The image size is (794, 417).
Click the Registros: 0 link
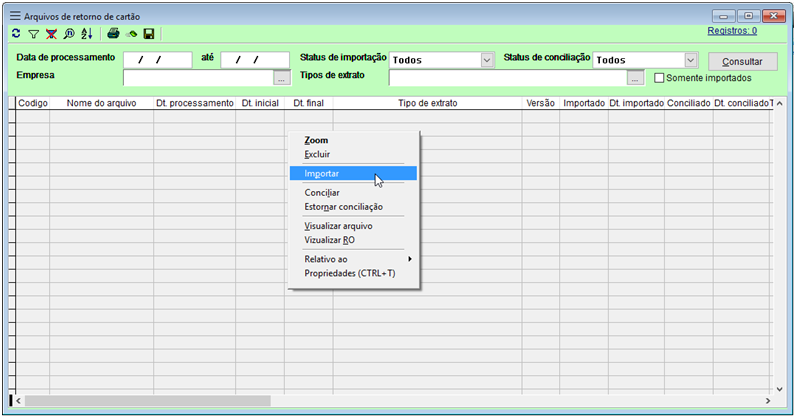click(731, 31)
